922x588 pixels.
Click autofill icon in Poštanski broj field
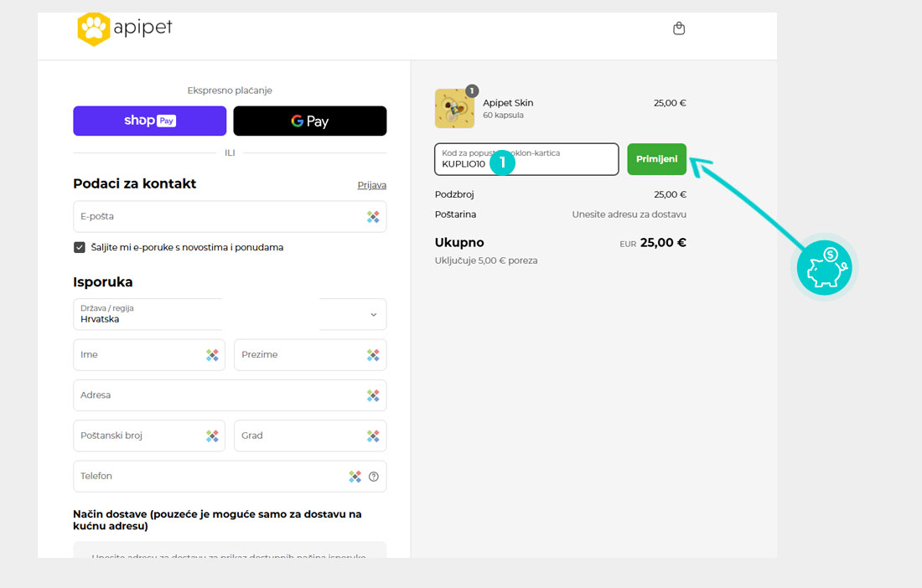coord(212,436)
